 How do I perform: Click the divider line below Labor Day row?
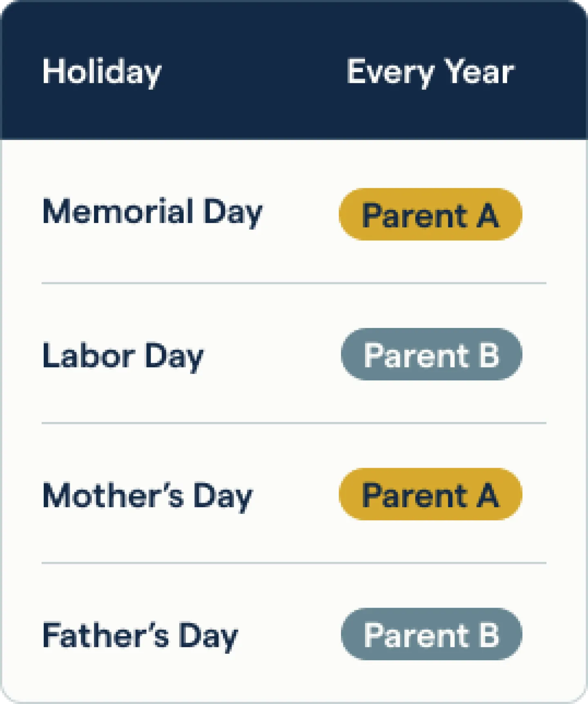294,423
